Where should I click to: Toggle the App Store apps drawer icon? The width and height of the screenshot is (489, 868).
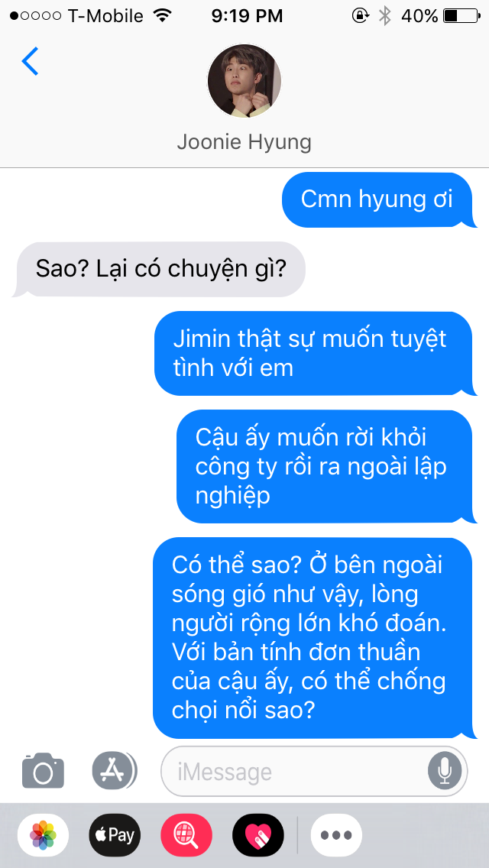click(x=114, y=770)
